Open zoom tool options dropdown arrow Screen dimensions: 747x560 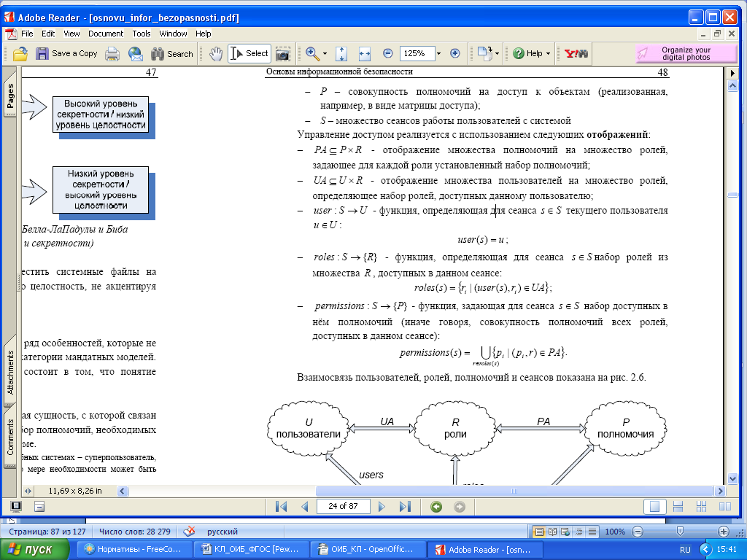325,53
